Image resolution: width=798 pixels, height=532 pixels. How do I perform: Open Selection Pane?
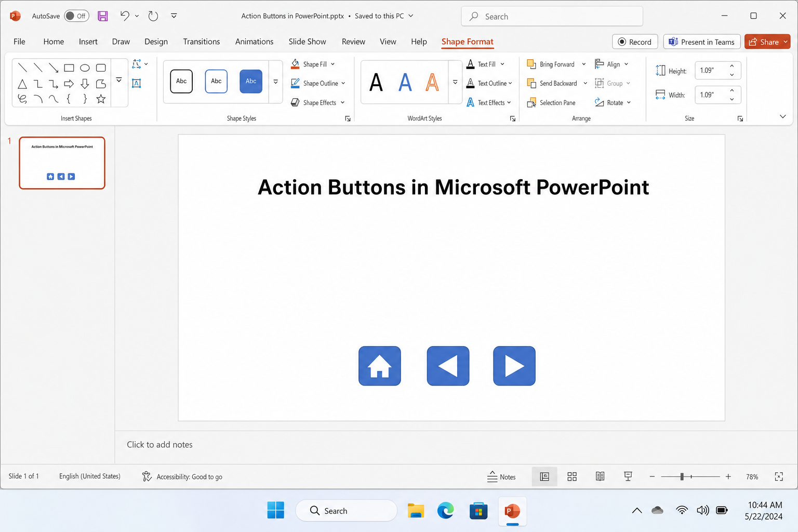(551, 103)
